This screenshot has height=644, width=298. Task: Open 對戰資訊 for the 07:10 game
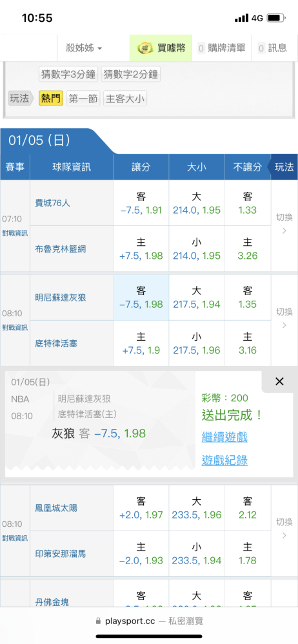(x=15, y=233)
